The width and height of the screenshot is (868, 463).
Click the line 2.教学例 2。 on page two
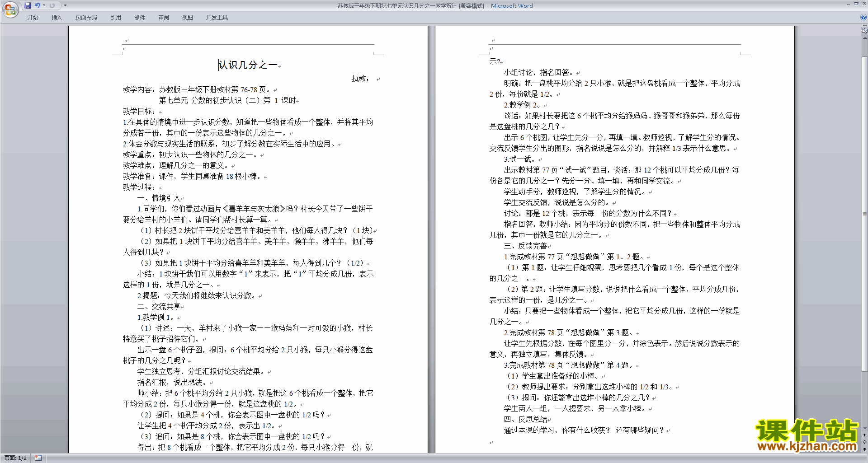[523, 105]
